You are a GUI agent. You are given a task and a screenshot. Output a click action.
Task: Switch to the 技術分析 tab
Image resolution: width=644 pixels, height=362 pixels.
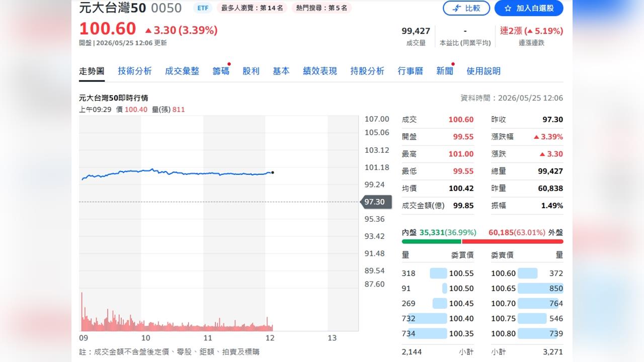(x=135, y=71)
